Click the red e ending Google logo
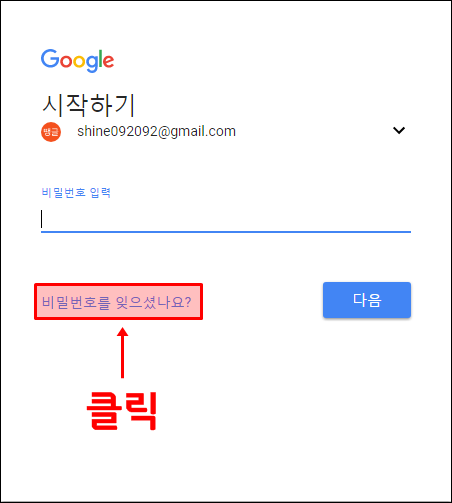The width and height of the screenshot is (452, 503). [108, 61]
